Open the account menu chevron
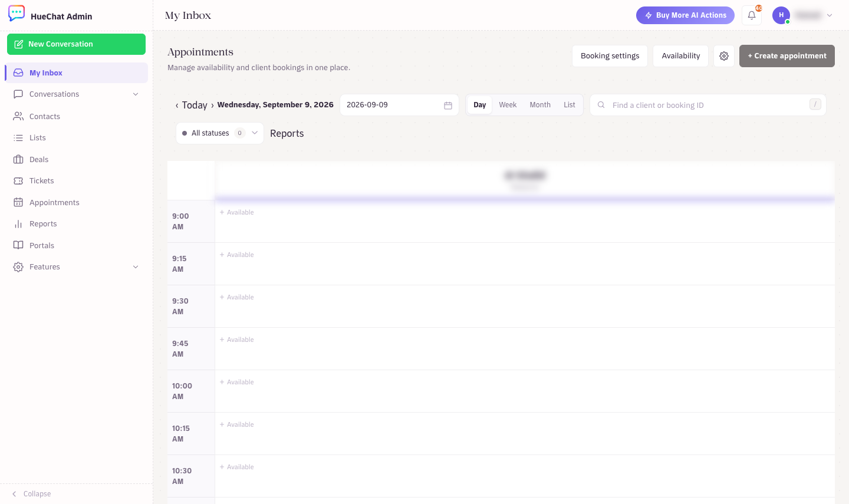Image resolution: width=849 pixels, height=504 pixels. [x=830, y=15]
